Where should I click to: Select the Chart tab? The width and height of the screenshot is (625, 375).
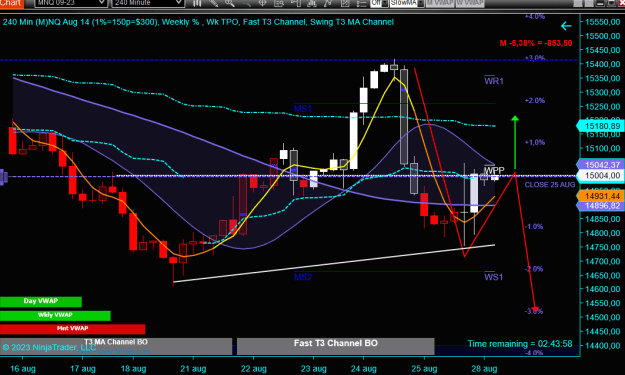click(x=12, y=3)
